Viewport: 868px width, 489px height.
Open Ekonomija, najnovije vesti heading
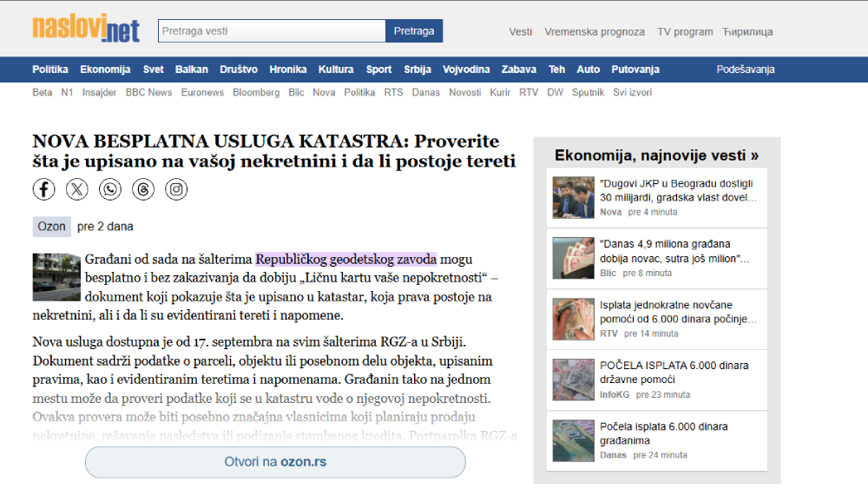click(656, 155)
